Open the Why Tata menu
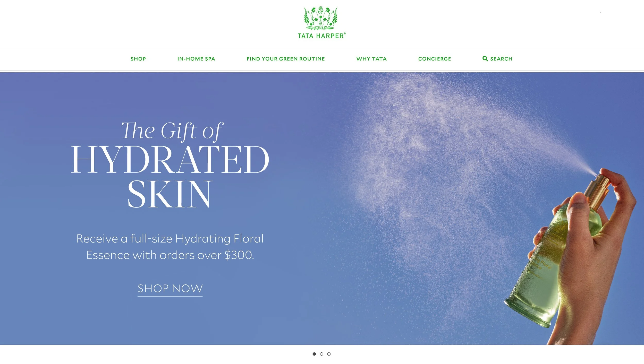 [x=371, y=59]
